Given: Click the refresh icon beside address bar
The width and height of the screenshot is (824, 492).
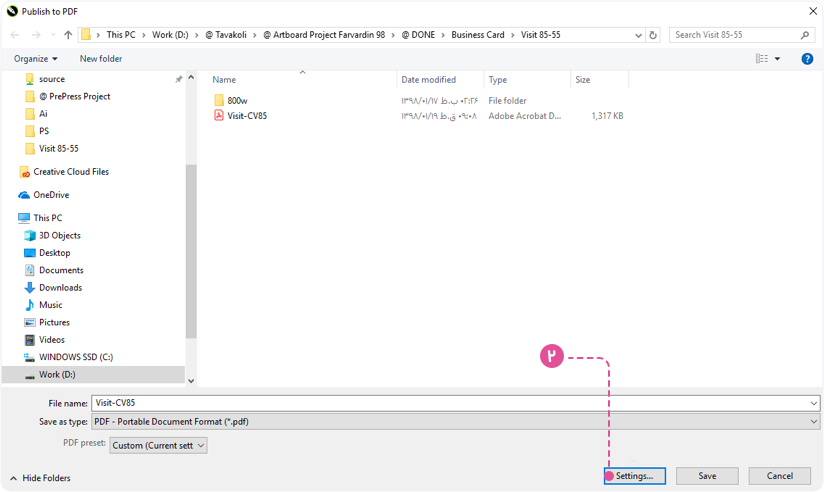Looking at the screenshot, I should (653, 35).
